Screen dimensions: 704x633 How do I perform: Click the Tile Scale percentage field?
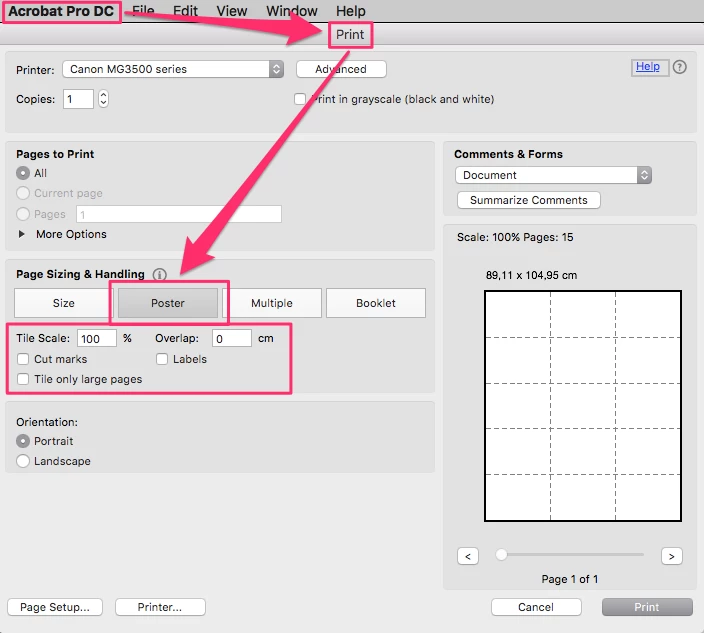[x=97, y=338]
